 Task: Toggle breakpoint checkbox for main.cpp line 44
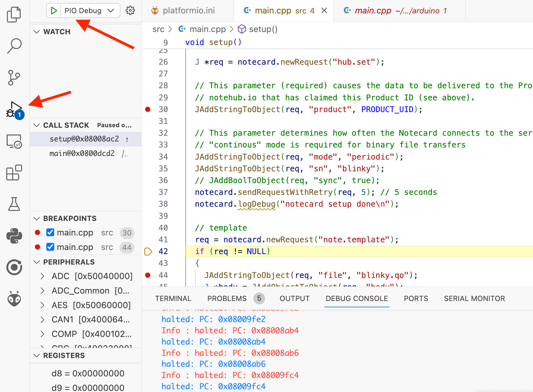50,247
